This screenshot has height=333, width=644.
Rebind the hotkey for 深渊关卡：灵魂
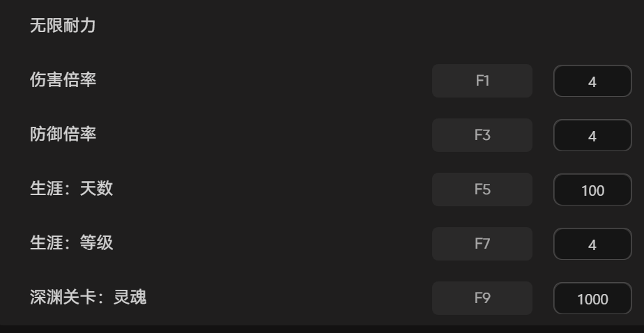pyautogui.click(x=482, y=298)
